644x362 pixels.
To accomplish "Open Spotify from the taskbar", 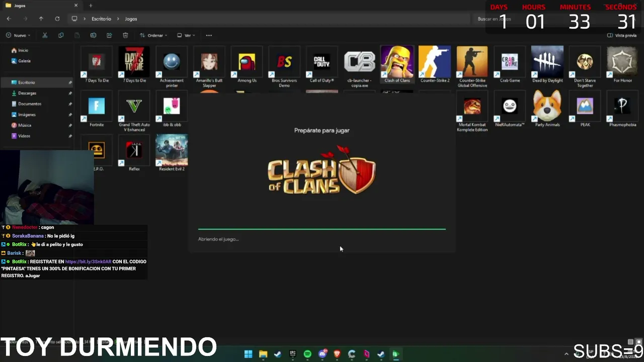I will point(307,354).
